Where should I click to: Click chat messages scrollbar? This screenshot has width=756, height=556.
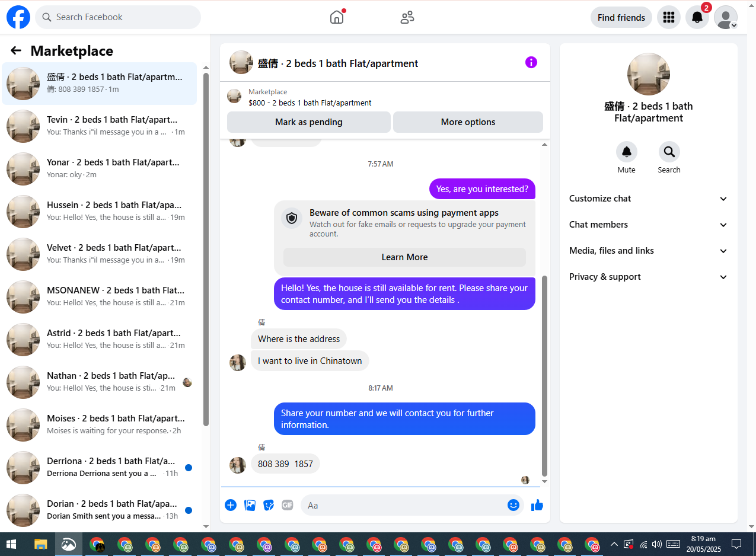(545, 376)
